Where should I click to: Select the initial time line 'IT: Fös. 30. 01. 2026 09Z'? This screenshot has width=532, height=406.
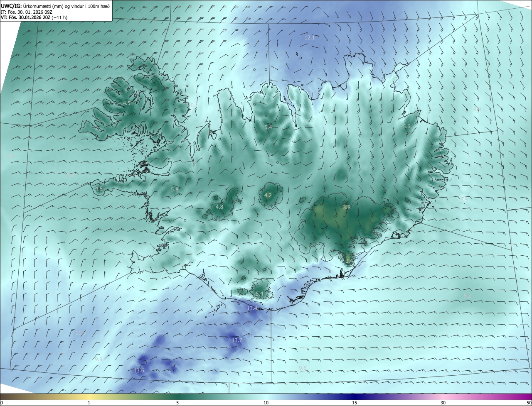(x=26, y=12)
